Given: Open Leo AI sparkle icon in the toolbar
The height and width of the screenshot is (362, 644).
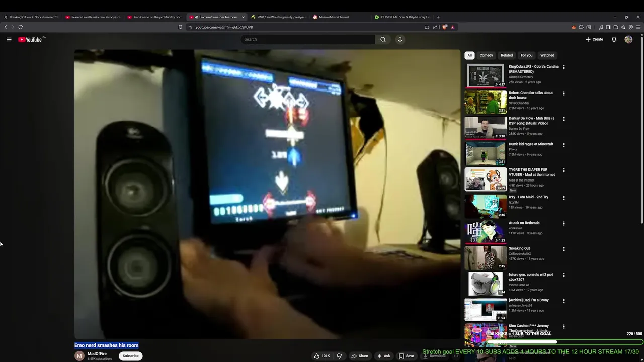Looking at the screenshot, I should pos(623,27).
